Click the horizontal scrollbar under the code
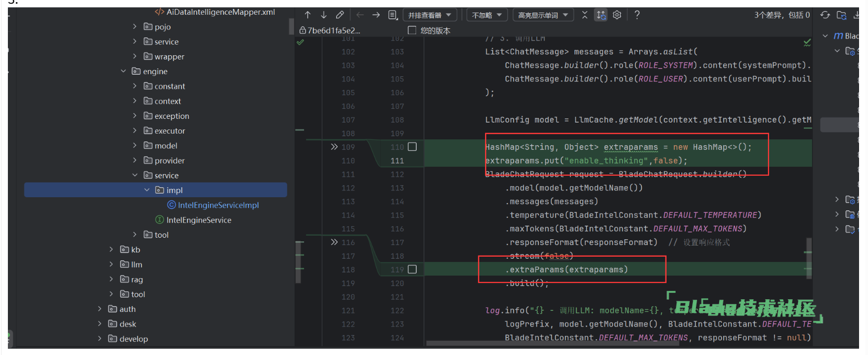Image resolution: width=868 pixels, height=355 pixels. pos(526,344)
